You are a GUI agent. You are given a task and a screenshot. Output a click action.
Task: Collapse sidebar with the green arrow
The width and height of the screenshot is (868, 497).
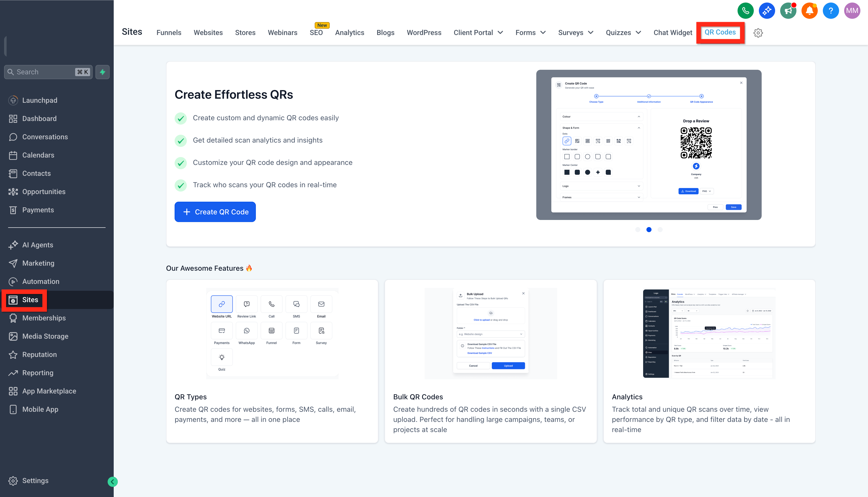click(113, 482)
